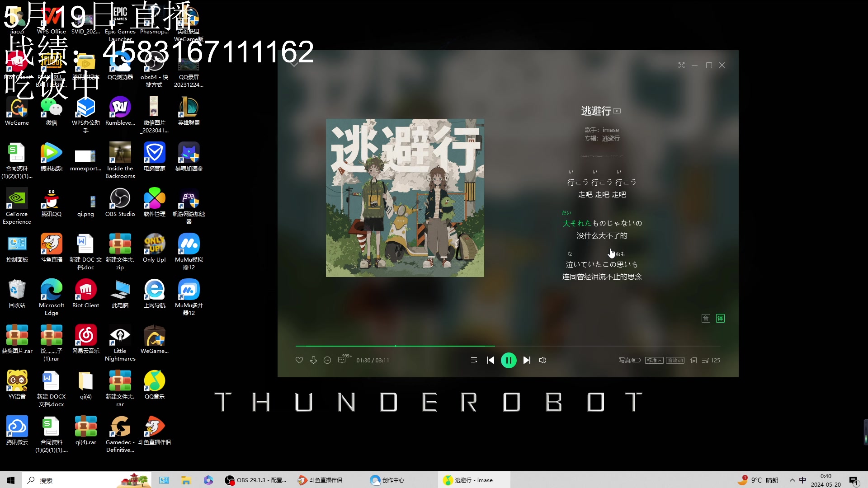Open 腾讯QQ desktop icon
Image resolution: width=868 pixels, height=488 pixels.
52,202
